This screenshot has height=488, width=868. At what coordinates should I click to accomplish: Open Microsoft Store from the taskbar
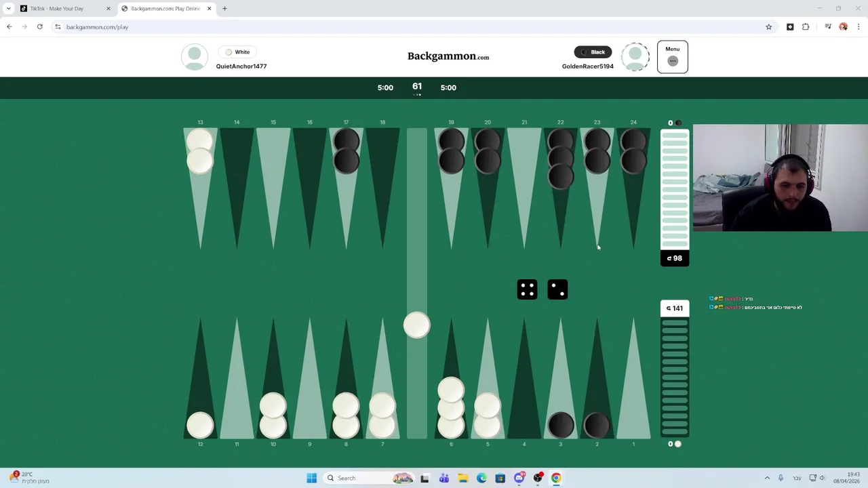click(x=500, y=478)
